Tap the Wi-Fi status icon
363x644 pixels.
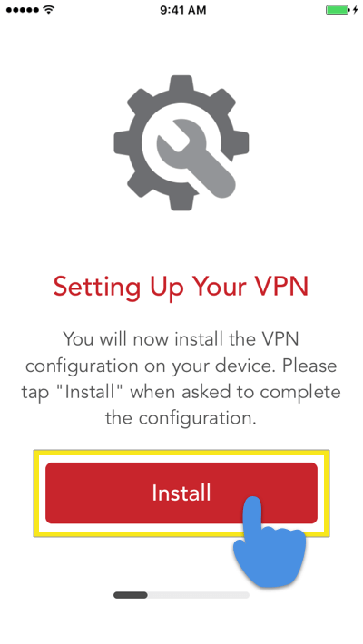(x=49, y=9)
